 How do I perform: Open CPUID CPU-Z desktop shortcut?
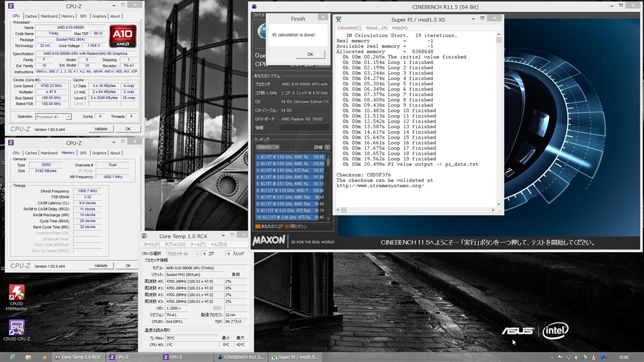pyautogui.click(x=16, y=329)
